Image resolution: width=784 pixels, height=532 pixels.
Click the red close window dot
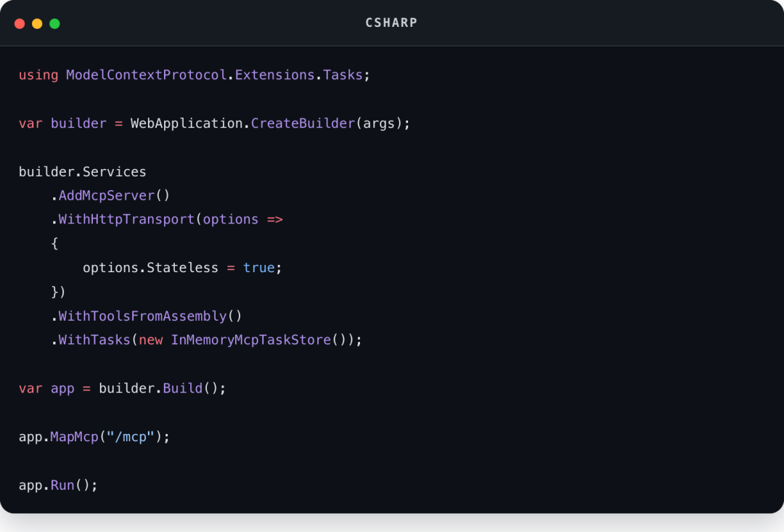tap(20, 23)
